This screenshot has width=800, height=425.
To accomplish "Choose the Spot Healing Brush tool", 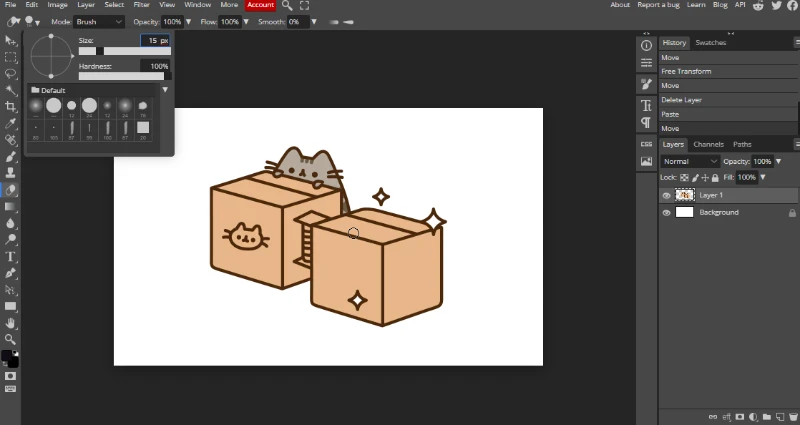I will 11,140.
